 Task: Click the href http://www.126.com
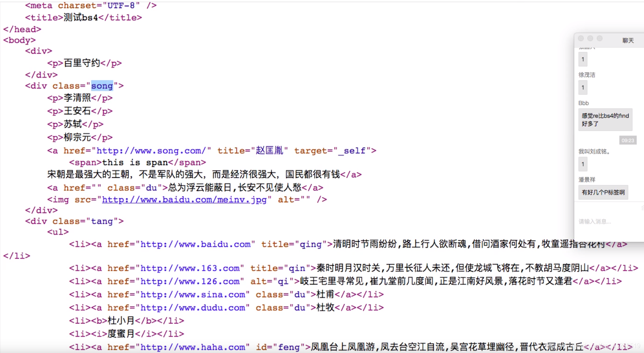(190, 282)
